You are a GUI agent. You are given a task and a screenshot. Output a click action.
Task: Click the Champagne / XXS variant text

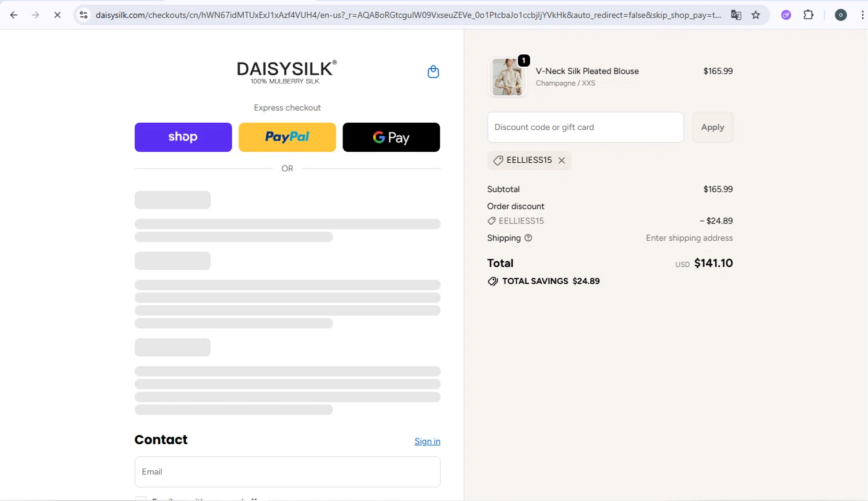tap(565, 83)
